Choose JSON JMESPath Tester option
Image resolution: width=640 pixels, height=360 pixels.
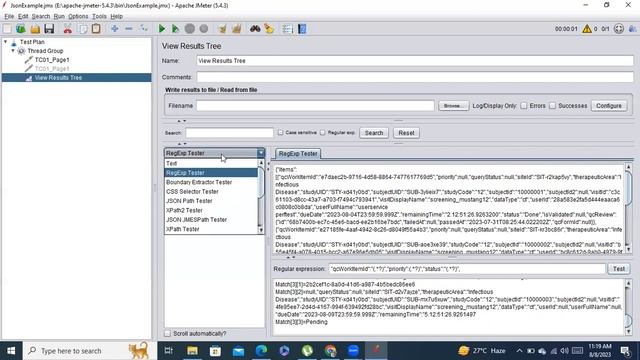coord(211,220)
